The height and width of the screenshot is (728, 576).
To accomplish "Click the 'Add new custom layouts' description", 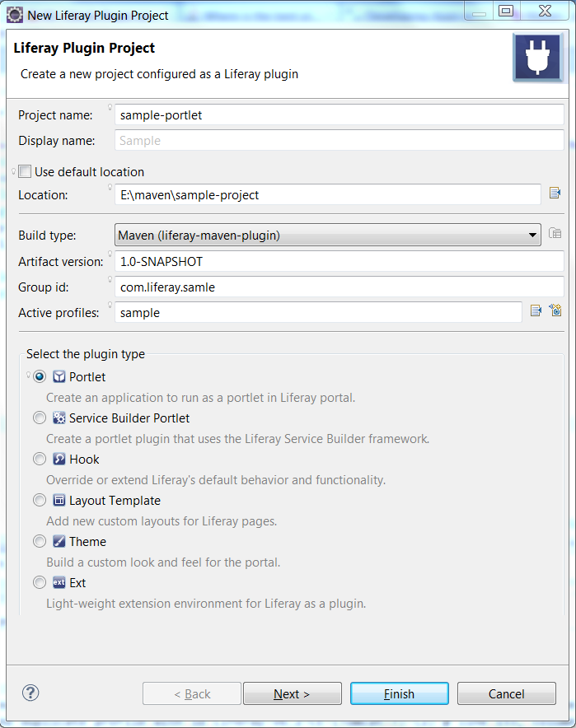I will [x=162, y=521].
